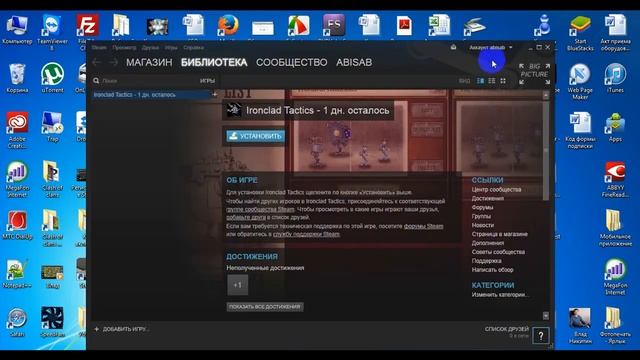The height and width of the screenshot is (360, 640).
Task: Open the Справка menu
Action: (193, 47)
